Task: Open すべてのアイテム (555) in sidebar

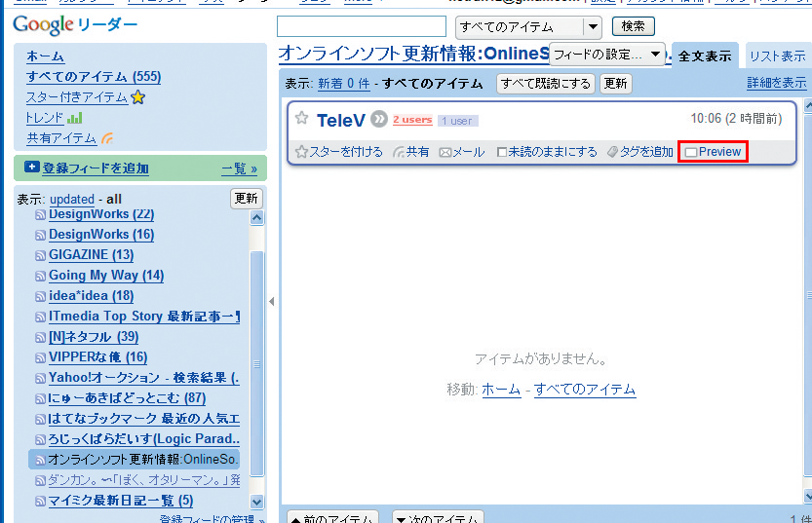Action: point(94,77)
